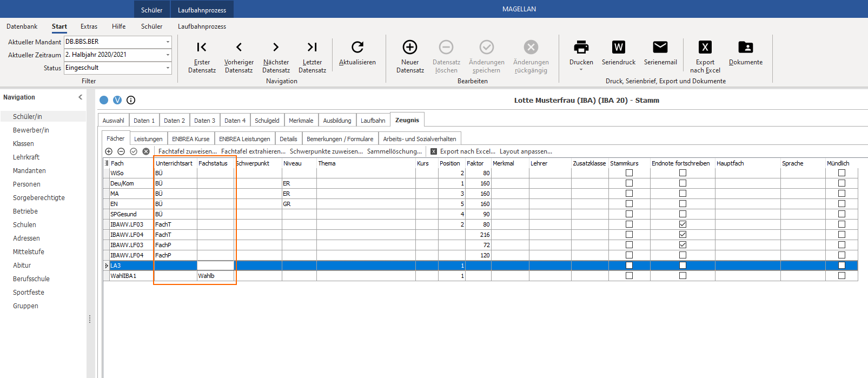Open the Aktueller Zeitraum dropdown
Viewport: 868px width, 378px height.
(168, 55)
